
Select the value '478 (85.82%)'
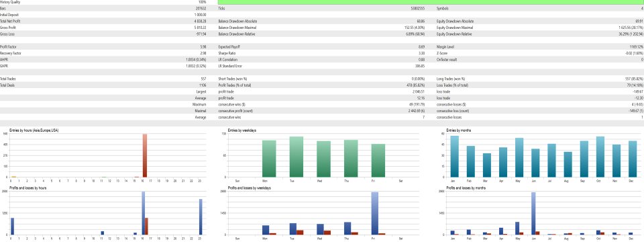[x=416, y=85]
